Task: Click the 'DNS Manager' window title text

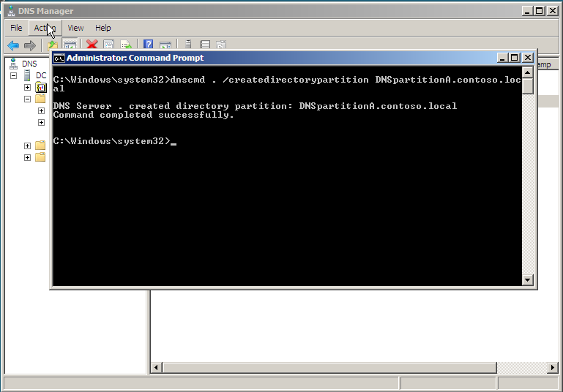Action: 45,11
